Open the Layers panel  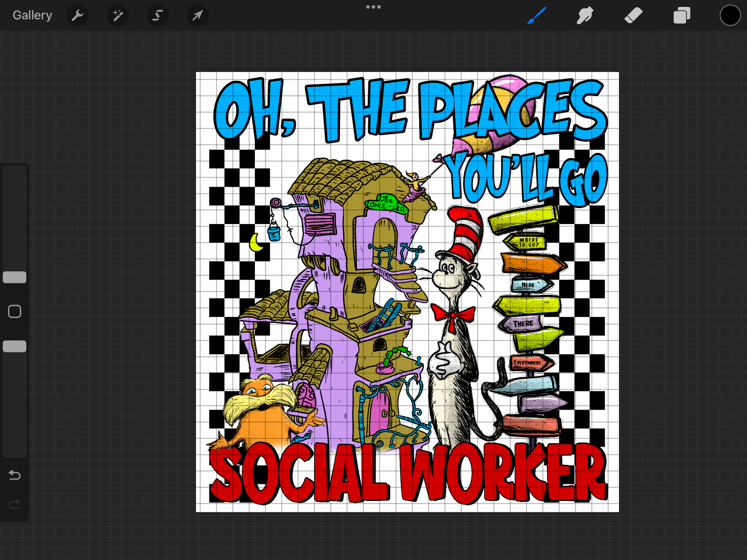click(x=682, y=15)
